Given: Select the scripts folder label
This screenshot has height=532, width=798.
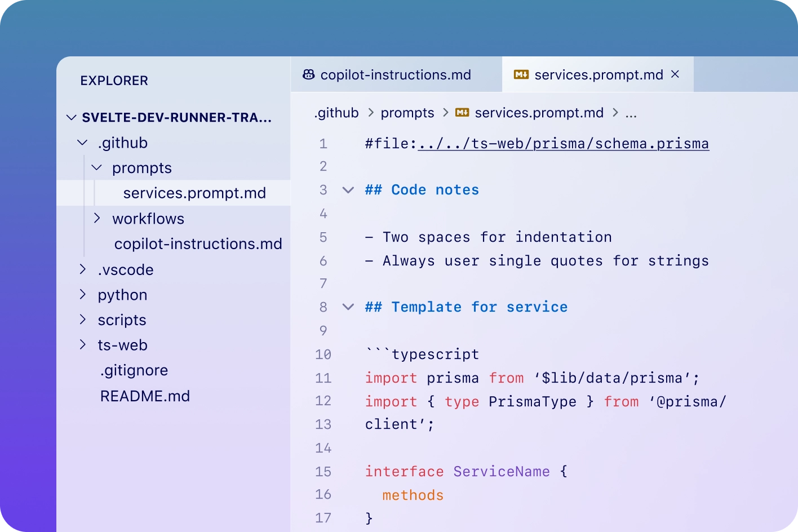Looking at the screenshot, I should coord(122,320).
